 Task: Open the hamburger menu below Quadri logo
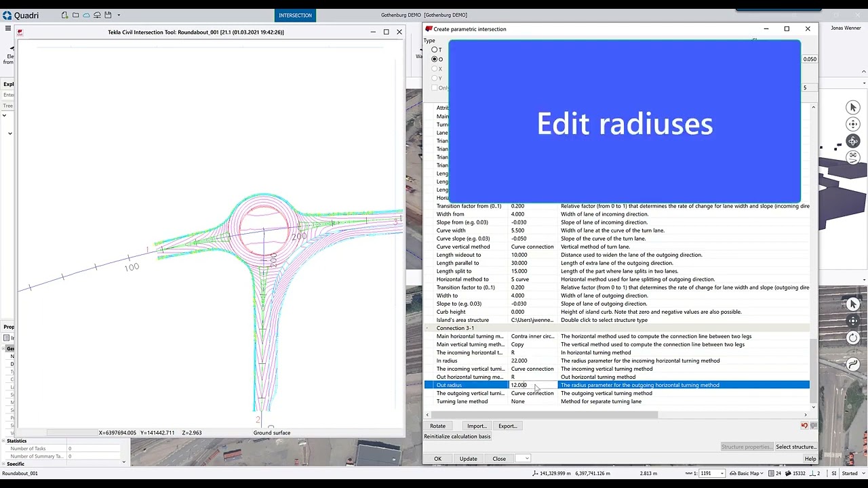coord(7,28)
